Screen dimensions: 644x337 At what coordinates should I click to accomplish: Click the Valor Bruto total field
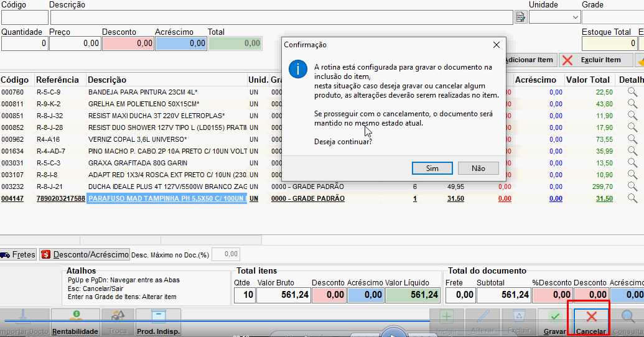(283, 295)
